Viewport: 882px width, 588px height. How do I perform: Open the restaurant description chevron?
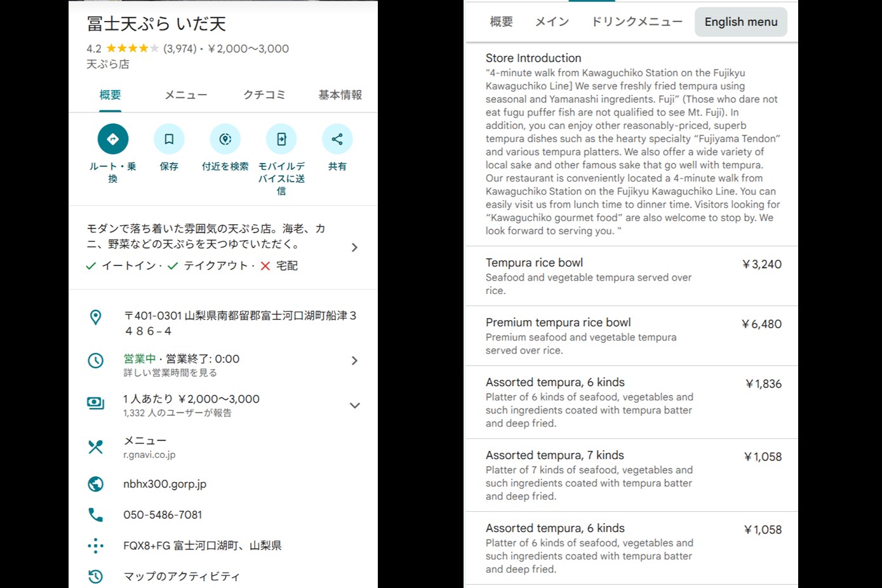(x=355, y=248)
